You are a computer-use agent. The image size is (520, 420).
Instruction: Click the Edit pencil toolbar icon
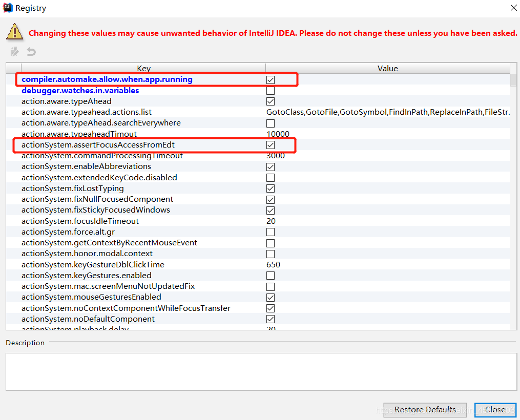14,51
